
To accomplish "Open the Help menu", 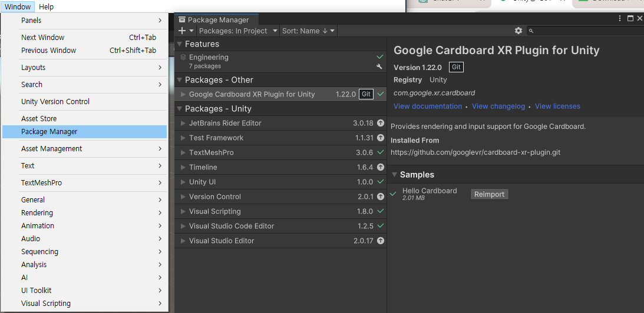I will tap(46, 6).
